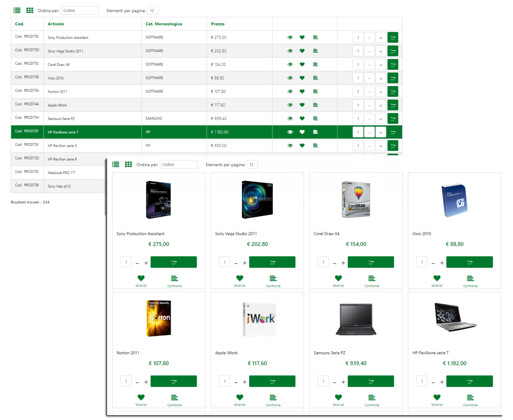This screenshot has width=513, height=420.
Task: Increase quantity for Samsuns Serie PZ row
Action: coord(381,119)
